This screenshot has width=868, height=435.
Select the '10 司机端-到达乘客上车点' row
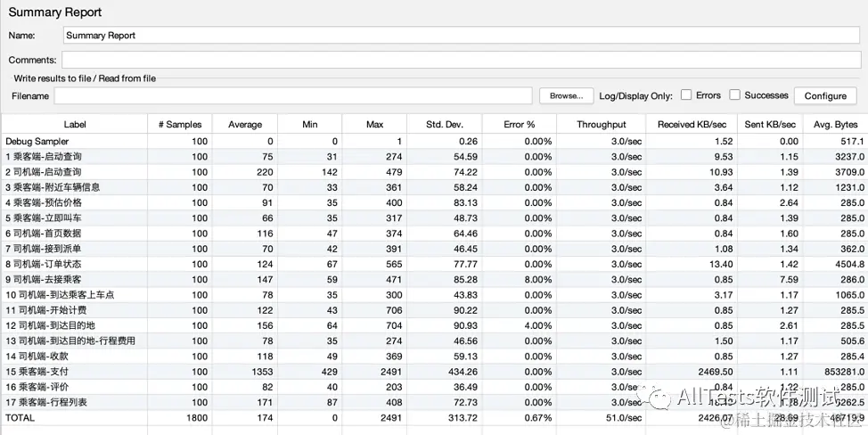click(x=434, y=295)
